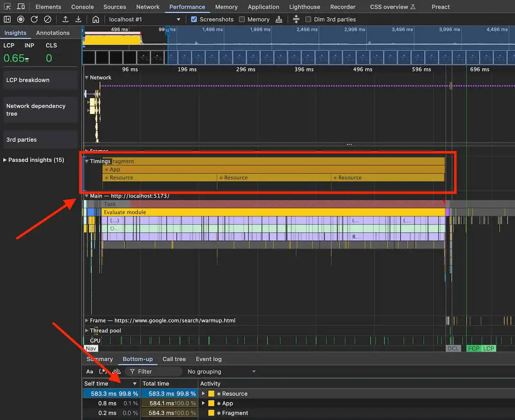515x420 pixels.
Task: Enable the Memory checkbox
Action: tap(242, 19)
